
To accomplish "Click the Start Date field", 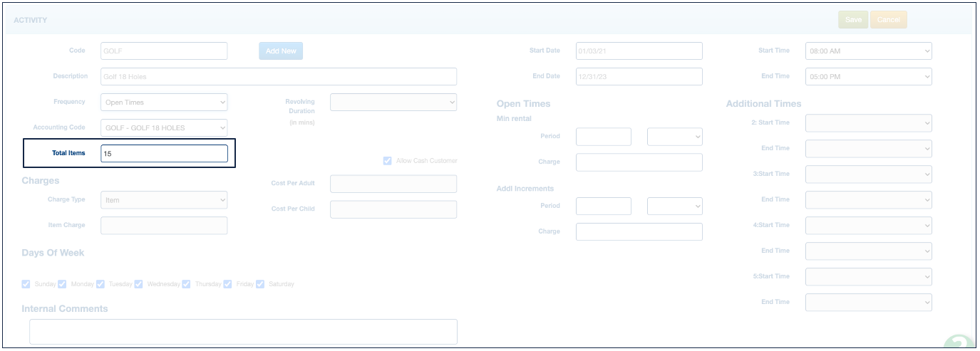I will [x=639, y=51].
